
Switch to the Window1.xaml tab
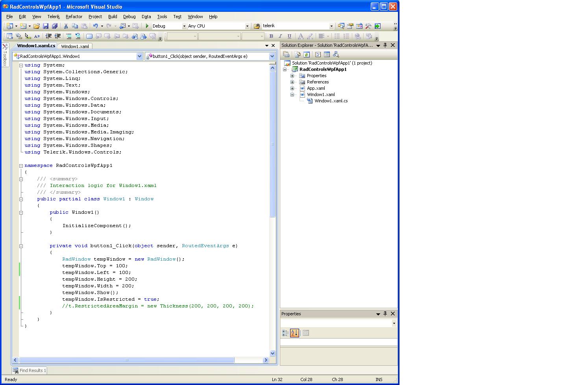(75, 46)
